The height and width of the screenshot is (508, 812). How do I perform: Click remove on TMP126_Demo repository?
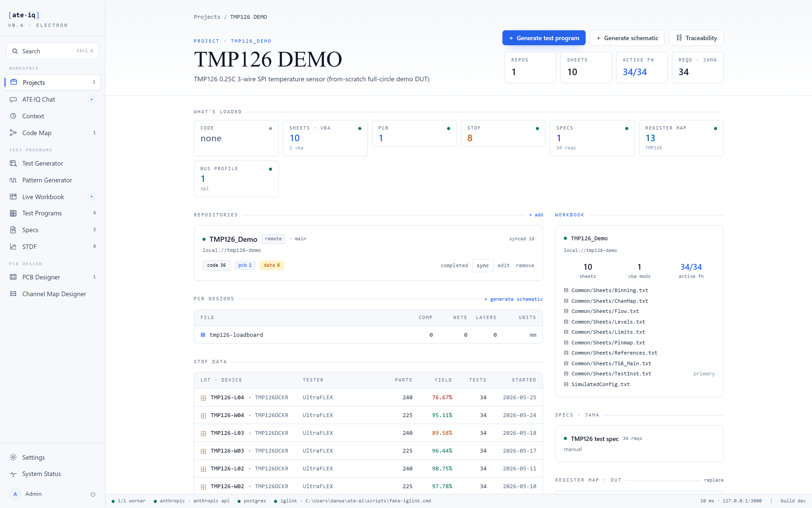click(x=525, y=265)
